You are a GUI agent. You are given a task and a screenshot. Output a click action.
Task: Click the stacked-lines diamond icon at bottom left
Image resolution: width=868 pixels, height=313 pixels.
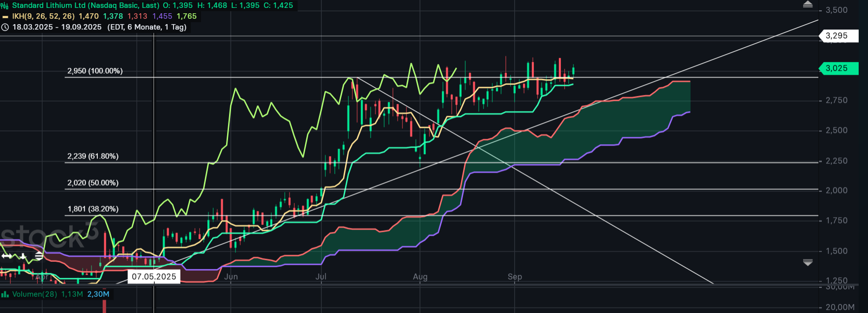(x=39, y=256)
